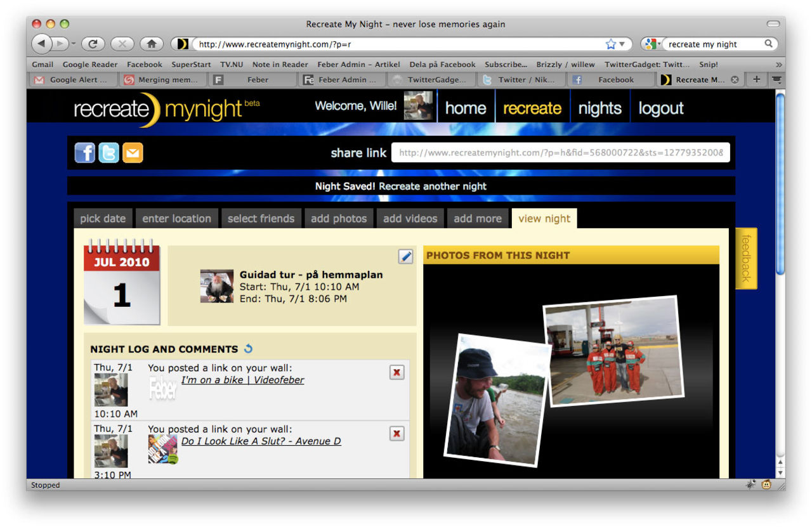Switch to the 'add photos' tab
The width and height of the screenshot is (812, 527).
pos(339,218)
